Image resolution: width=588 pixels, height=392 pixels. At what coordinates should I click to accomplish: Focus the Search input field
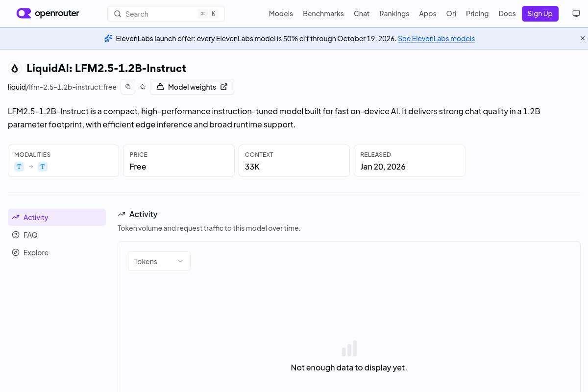coord(166,14)
